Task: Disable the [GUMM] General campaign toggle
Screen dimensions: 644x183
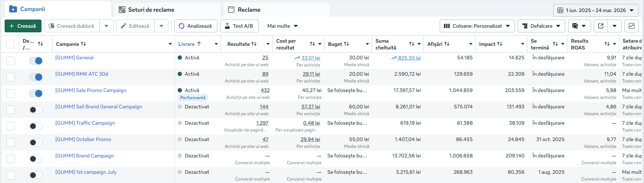Action: click(36, 61)
